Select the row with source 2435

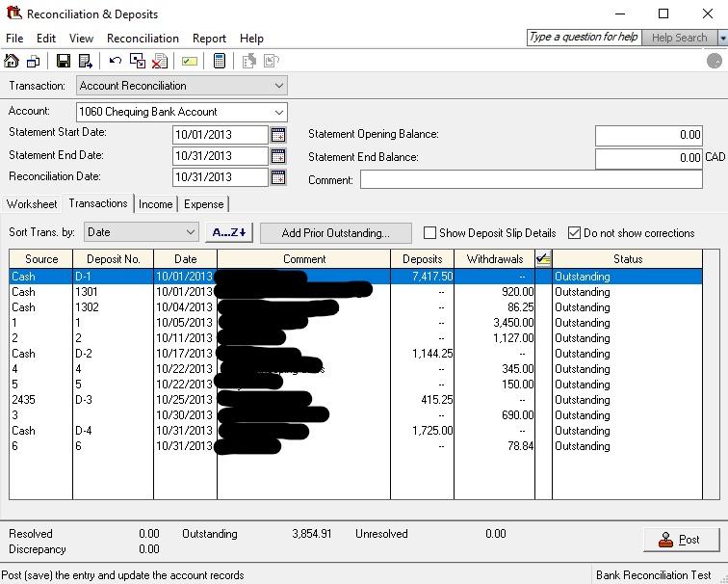tap(355, 400)
